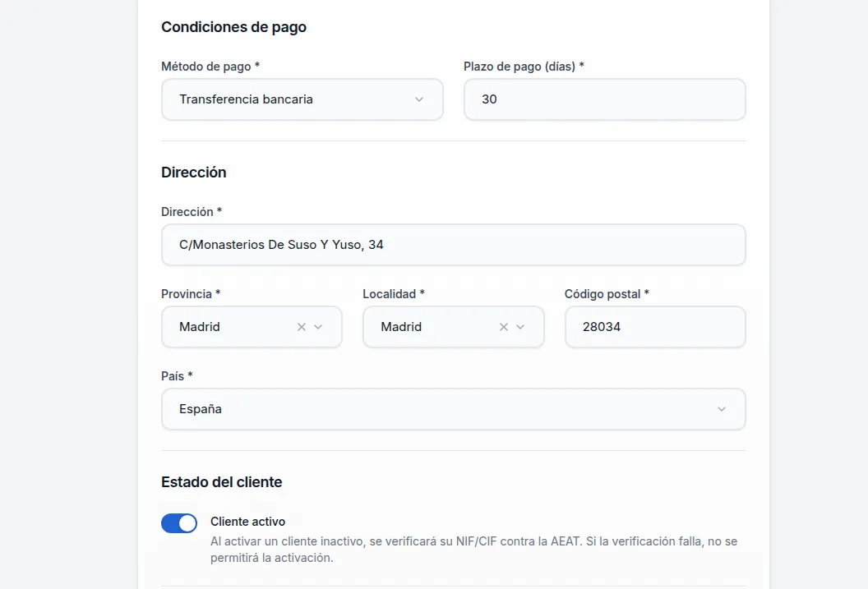Click the chevron arrow in Método de pago
This screenshot has height=589, width=868.
tap(419, 99)
